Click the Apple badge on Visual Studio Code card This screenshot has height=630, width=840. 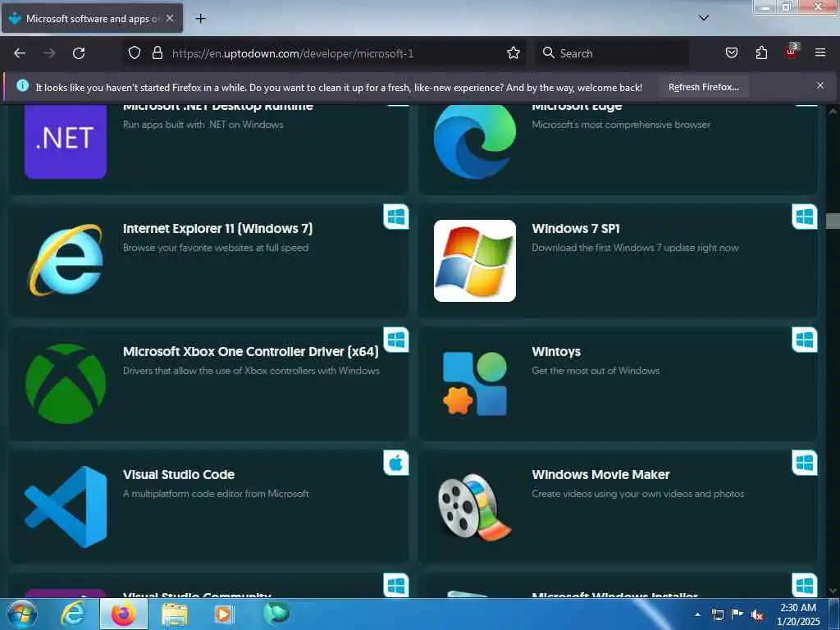396,463
